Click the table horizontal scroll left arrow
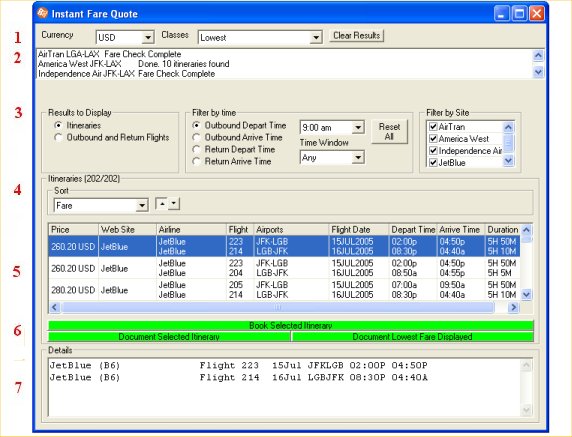Image resolution: width=572 pixels, height=437 pixels. (55, 308)
